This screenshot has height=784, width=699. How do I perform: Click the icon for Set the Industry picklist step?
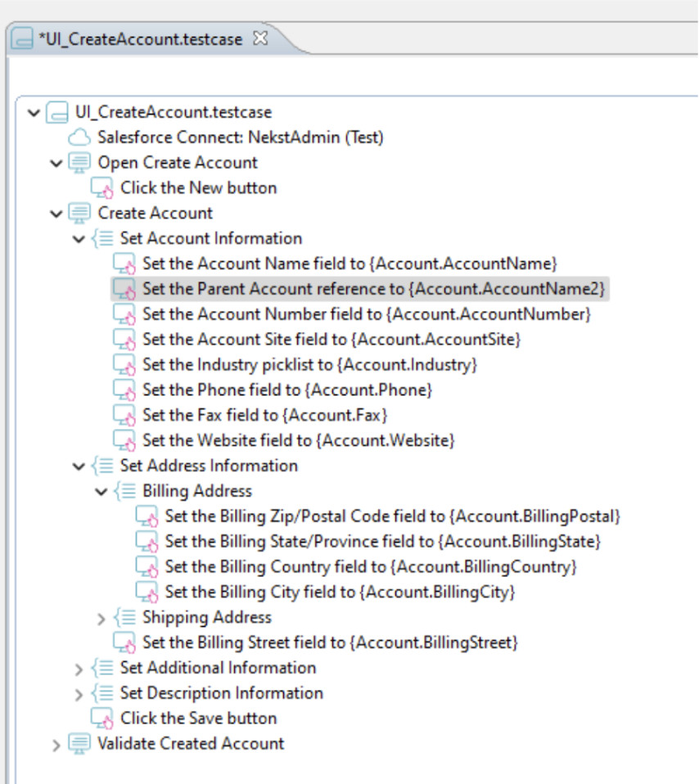pos(124,364)
